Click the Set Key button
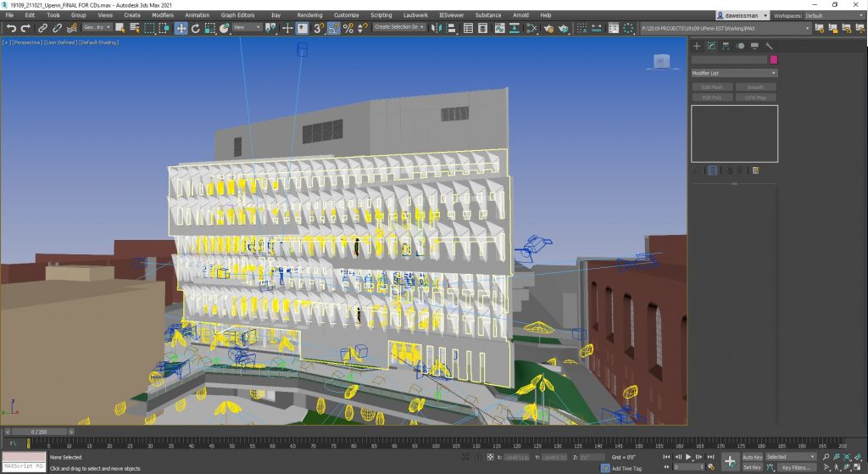Screen dimensions: 868x474 pos(753,467)
